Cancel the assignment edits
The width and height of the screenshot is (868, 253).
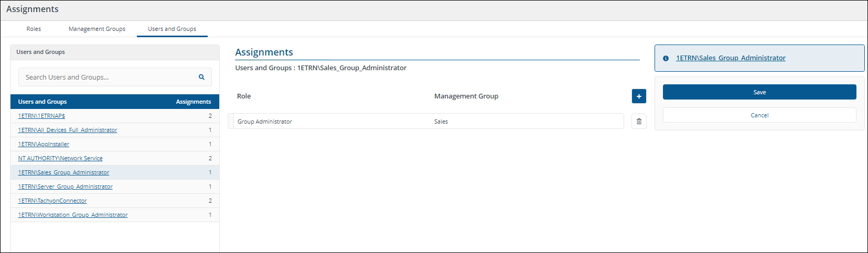pyautogui.click(x=759, y=115)
